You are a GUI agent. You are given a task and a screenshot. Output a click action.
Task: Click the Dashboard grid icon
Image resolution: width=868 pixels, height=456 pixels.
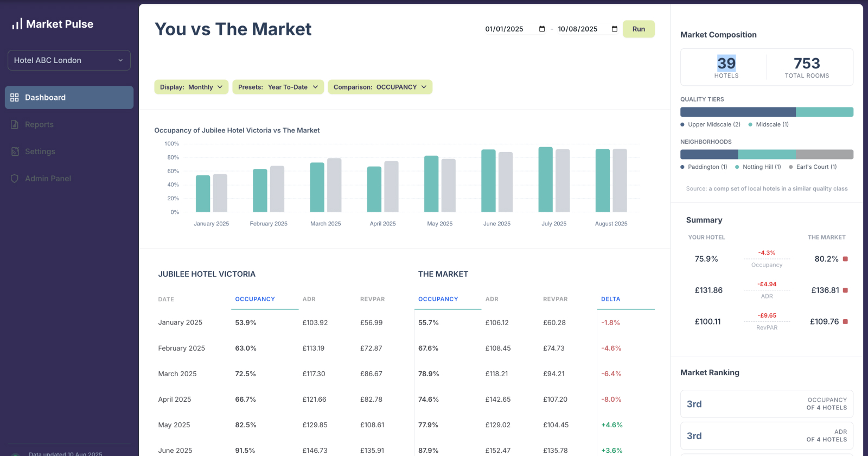15,98
